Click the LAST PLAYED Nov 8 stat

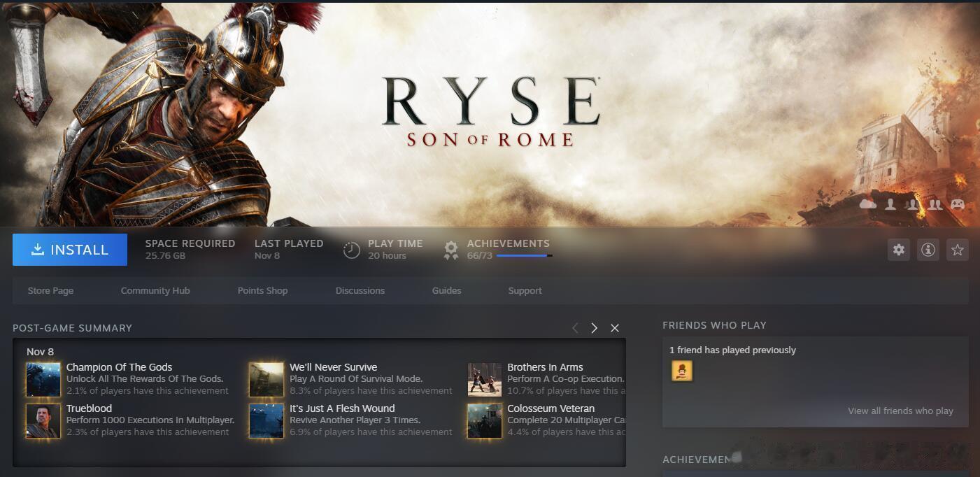click(x=289, y=249)
